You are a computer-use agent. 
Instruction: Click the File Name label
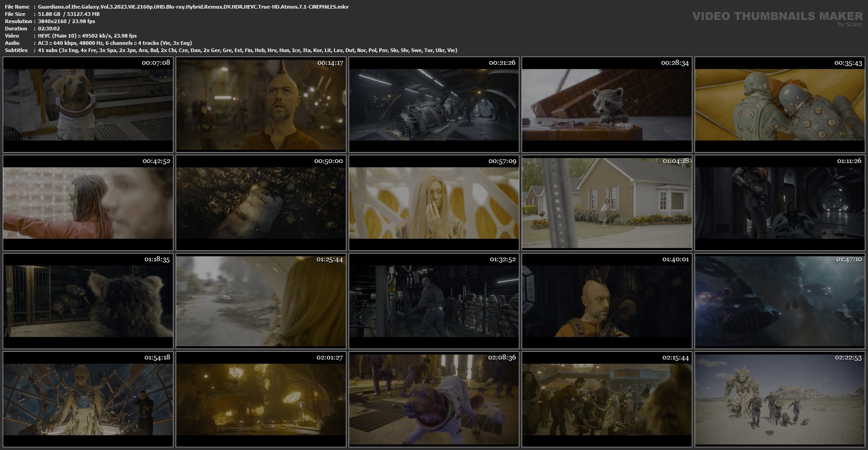(x=17, y=7)
